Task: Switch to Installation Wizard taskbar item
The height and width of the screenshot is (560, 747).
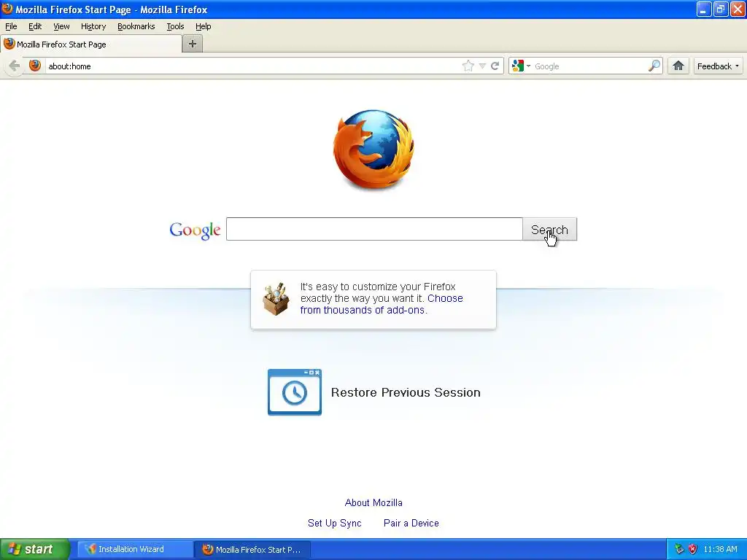Action: pyautogui.click(x=135, y=549)
